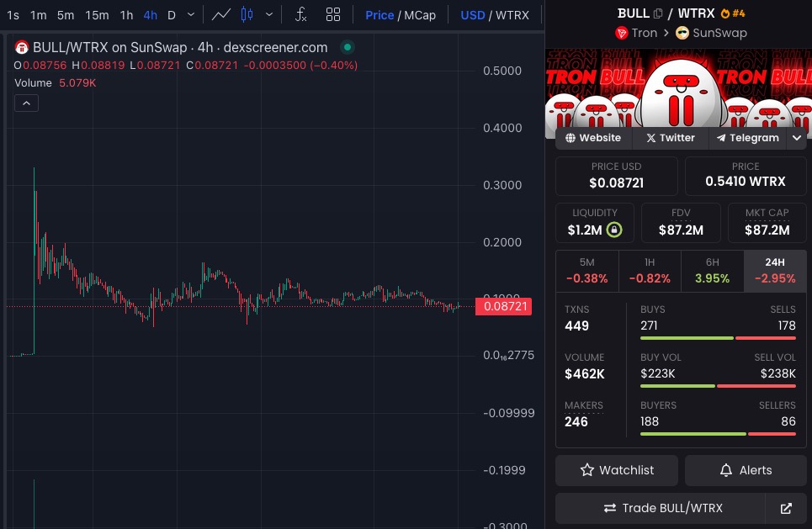Open the token Telegram link
The image size is (812, 529).
click(747, 138)
